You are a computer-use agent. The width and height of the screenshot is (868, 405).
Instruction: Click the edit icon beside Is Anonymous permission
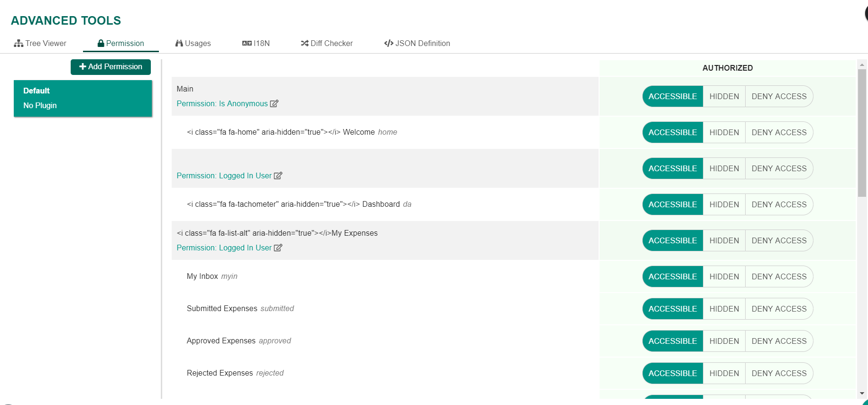click(x=274, y=103)
